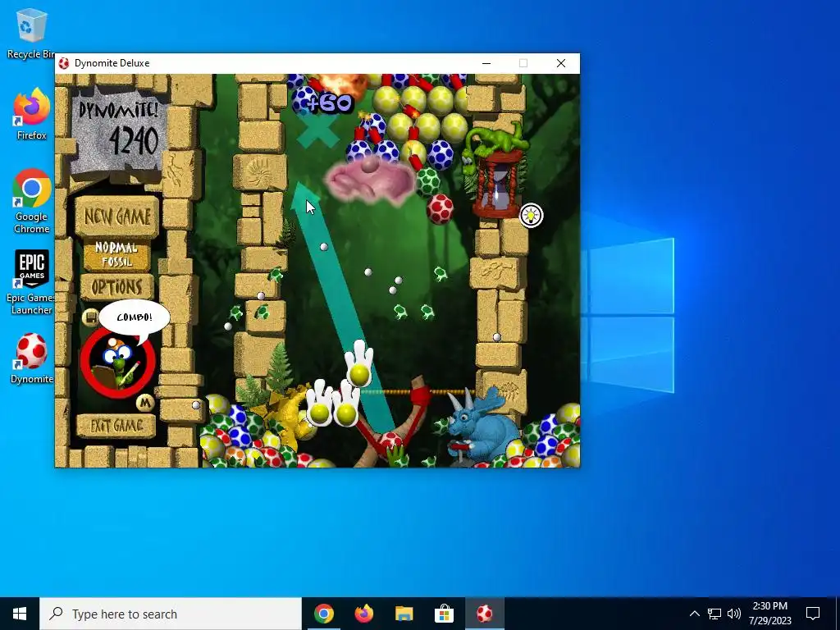Viewport: 840px width, 630px height.
Task: Select the Dynomite desktop shortcut
Action: 32,358
